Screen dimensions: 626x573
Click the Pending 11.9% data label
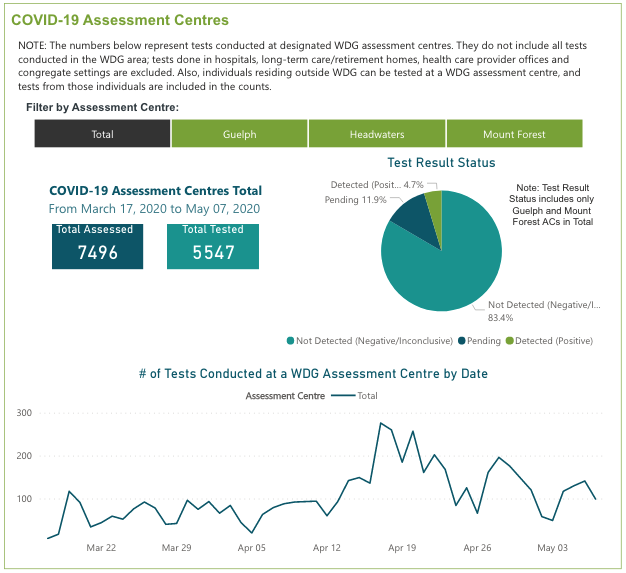354,200
